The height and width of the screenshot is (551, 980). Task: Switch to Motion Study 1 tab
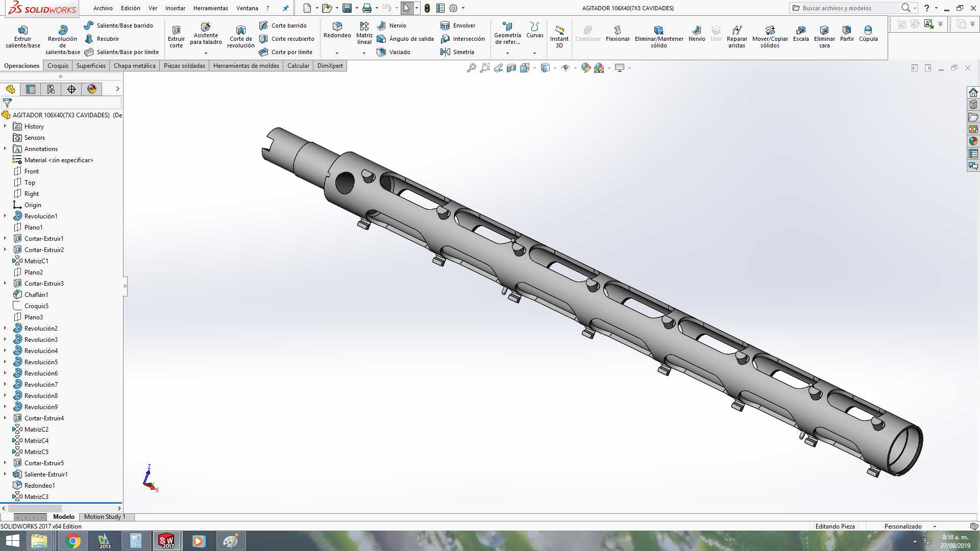[x=105, y=517]
